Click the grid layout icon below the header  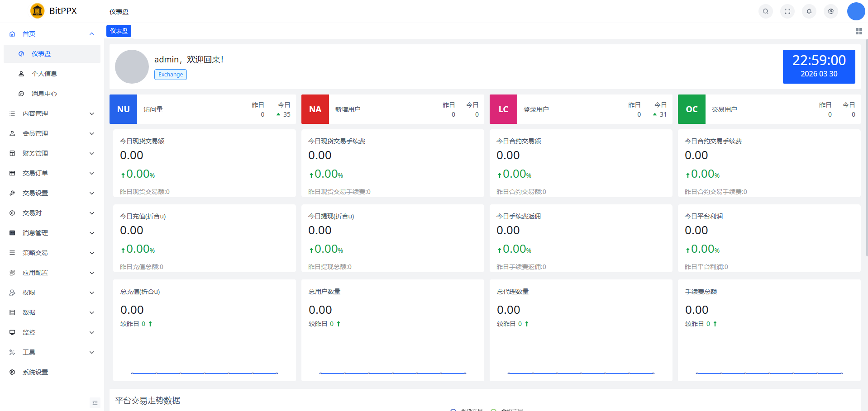point(858,31)
